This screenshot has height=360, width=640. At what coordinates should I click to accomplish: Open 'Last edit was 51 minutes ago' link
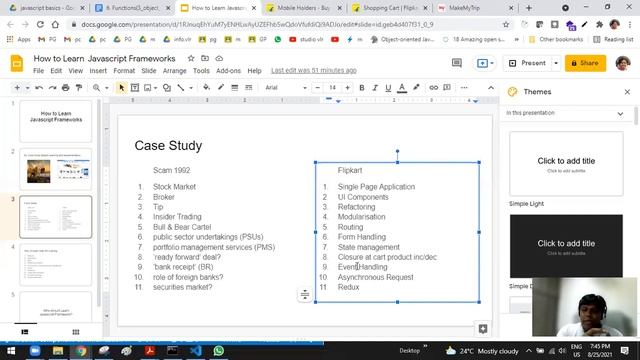click(x=313, y=71)
